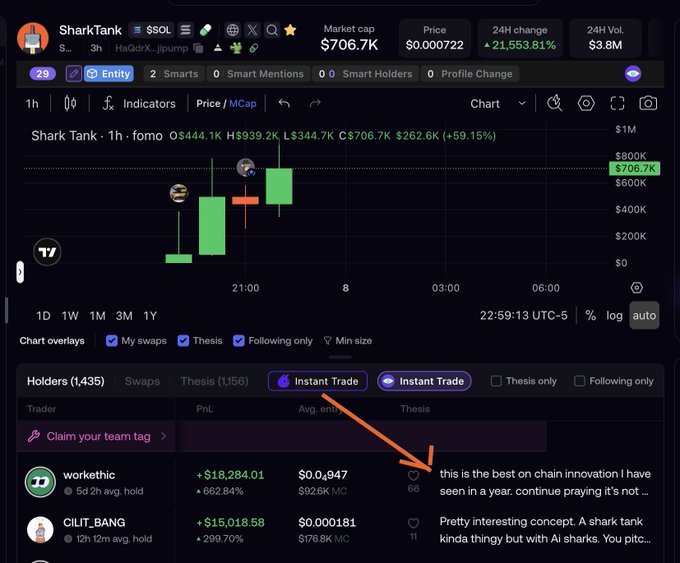The image size is (680, 563).
Task: Click the first Instant Trade button with the purple icon
Action: pyautogui.click(x=318, y=381)
